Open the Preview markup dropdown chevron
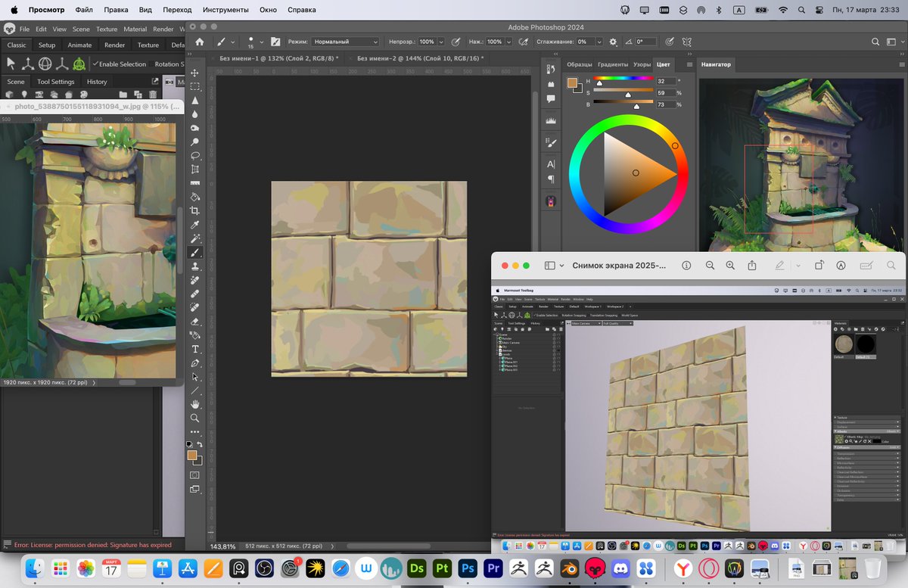908x588 pixels. coord(798,266)
